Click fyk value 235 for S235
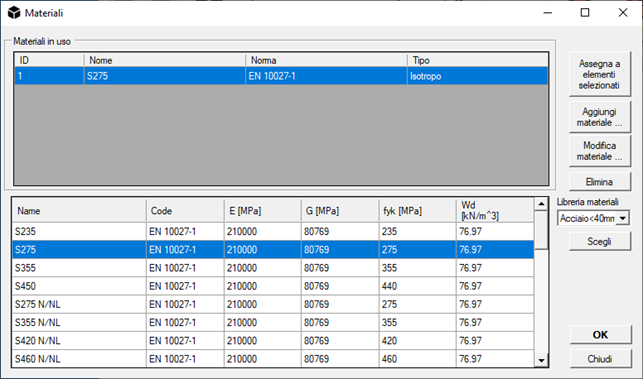This screenshot has height=379, width=643. coord(417,231)
